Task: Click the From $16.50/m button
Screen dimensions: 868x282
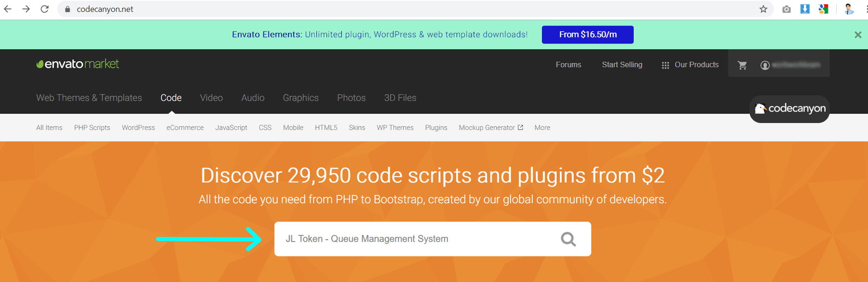Action: pos(588,35)
